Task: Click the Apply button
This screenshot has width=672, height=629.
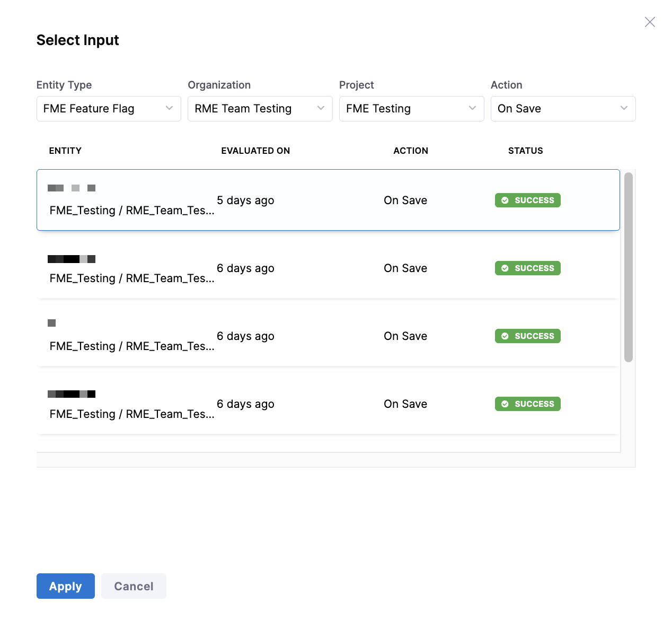Action: pyautogui.click(x=65, y=586)
